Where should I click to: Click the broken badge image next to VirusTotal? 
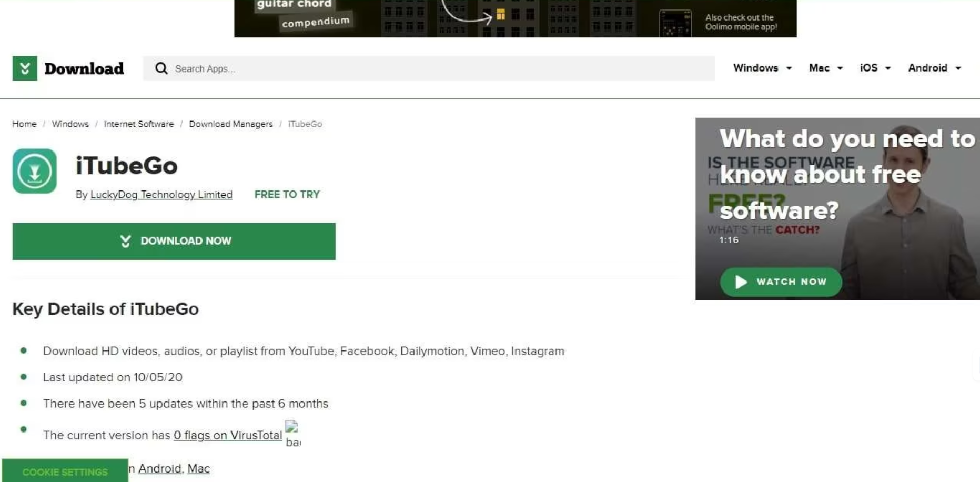point(292,434)
